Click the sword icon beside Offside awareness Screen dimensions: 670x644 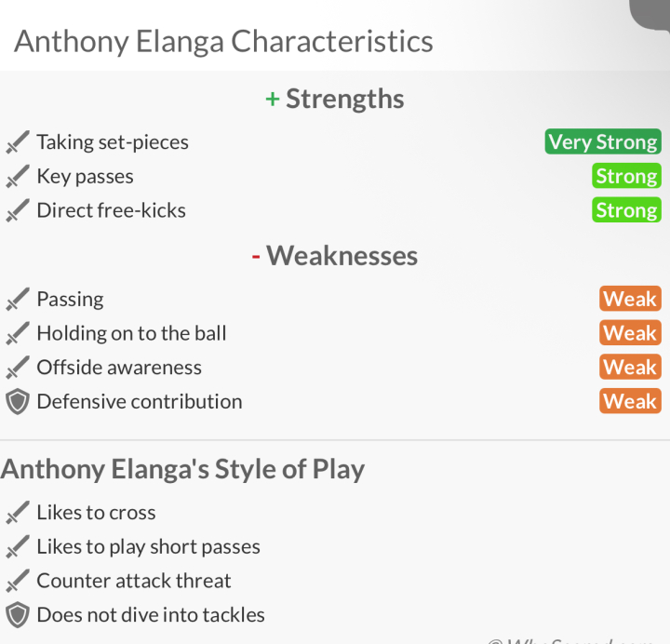coord(18,367)
